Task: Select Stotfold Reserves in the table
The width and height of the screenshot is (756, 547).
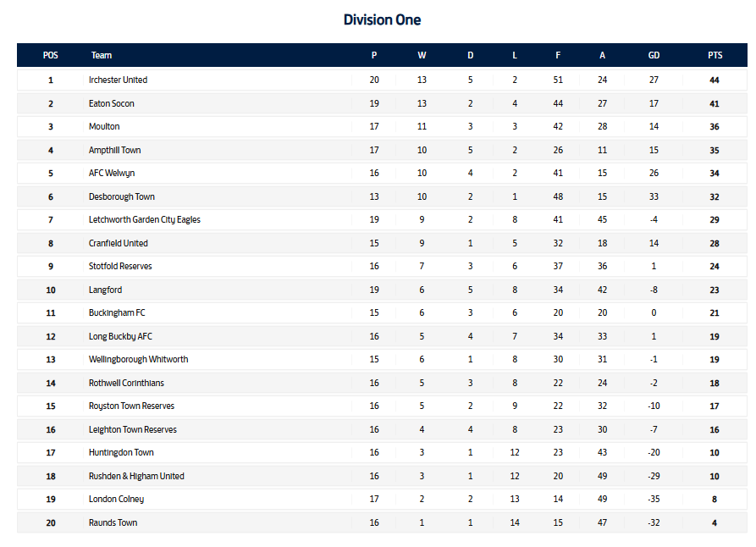Action: pyautogui.click(x=120, y=267)
